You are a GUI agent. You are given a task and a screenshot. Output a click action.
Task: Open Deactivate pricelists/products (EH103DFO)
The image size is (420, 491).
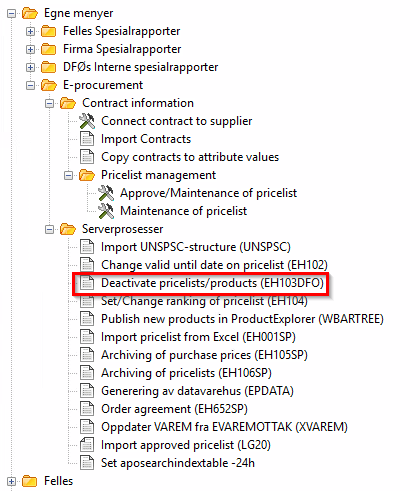click(x=213, y=283)
